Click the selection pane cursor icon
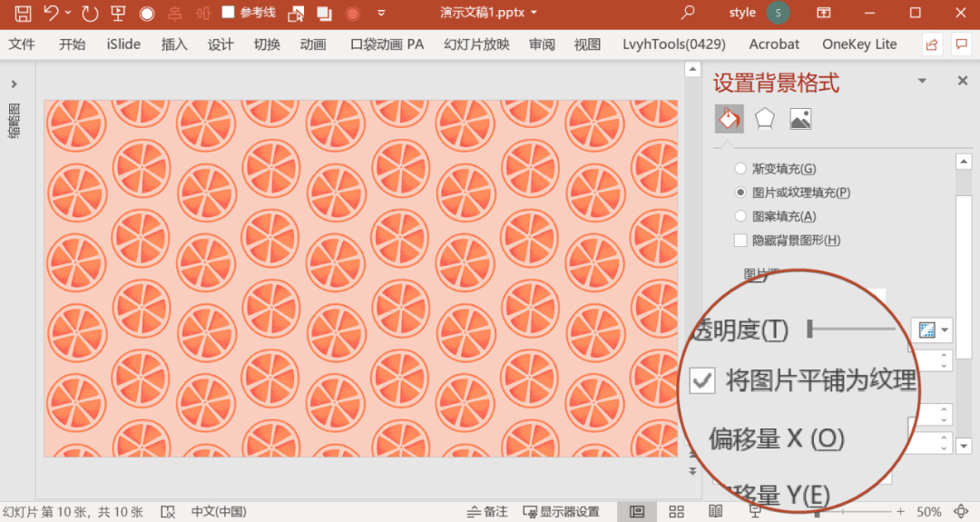The width and height of the screenshot is (980, 522). (x=296, y=14)
